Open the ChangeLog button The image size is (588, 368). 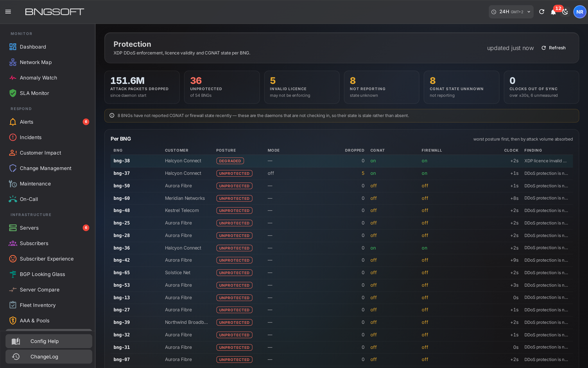click(49, 357)
